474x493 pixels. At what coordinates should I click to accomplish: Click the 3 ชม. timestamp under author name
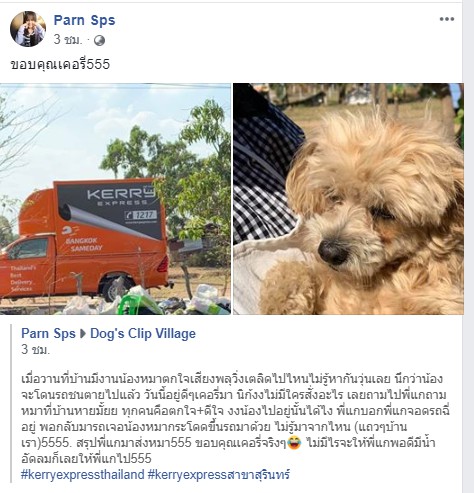[x=68, y=40]
